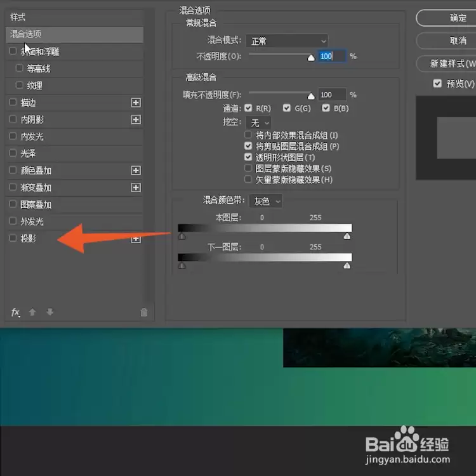Enable the 投影 drop shadow checkbox
This screenshot has width=476, height=476.
coord(13,238)
